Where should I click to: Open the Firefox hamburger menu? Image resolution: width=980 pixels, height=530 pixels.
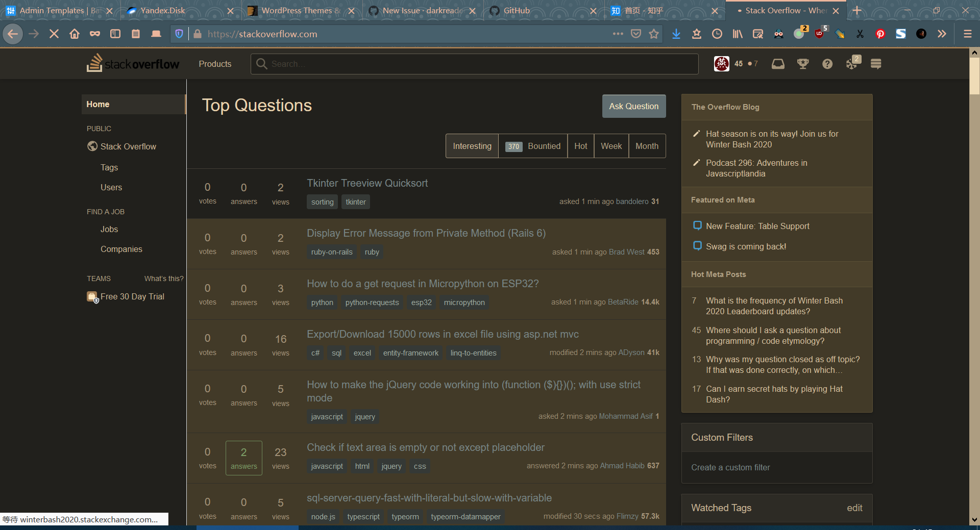click(x=967, y=34)
